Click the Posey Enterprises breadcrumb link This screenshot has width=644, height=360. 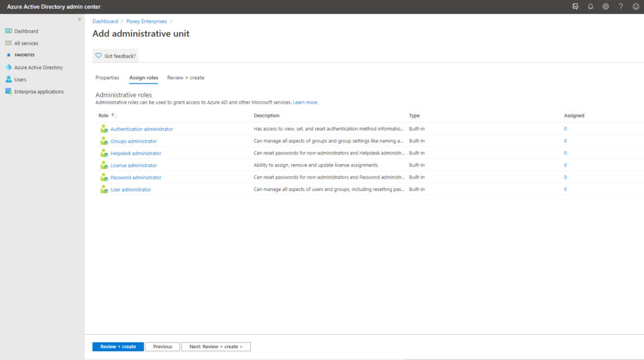click(147, 21)
